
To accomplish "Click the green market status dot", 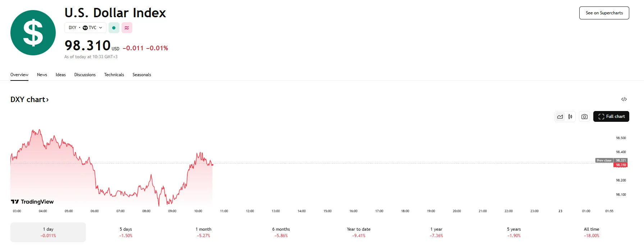I will pos(114,28).
